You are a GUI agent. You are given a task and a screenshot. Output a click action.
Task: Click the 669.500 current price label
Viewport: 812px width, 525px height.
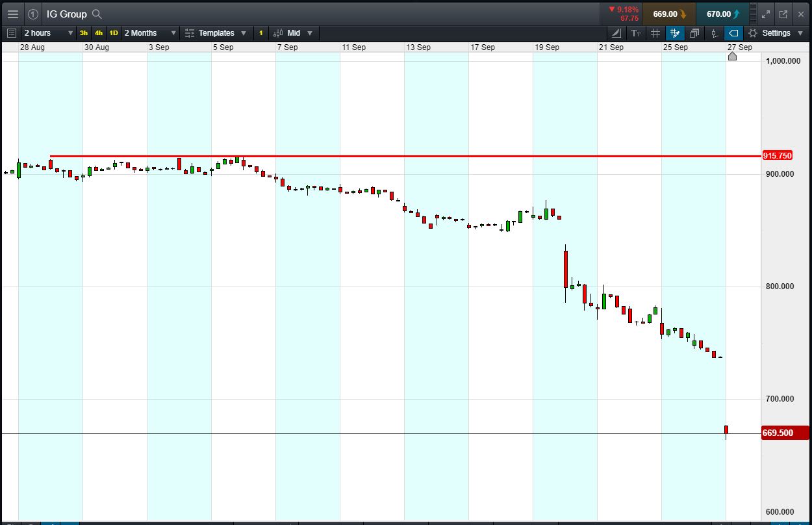[x=785, y=433]
